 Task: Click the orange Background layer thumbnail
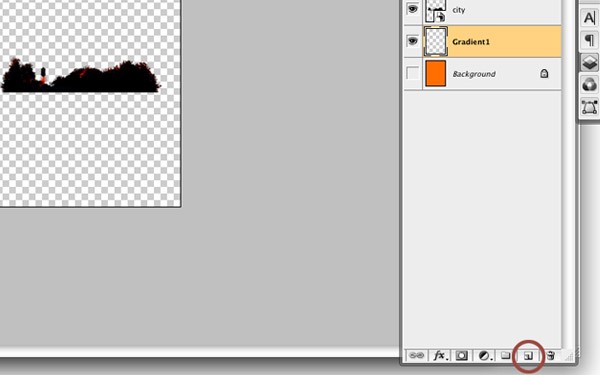[x=435, y=73]
